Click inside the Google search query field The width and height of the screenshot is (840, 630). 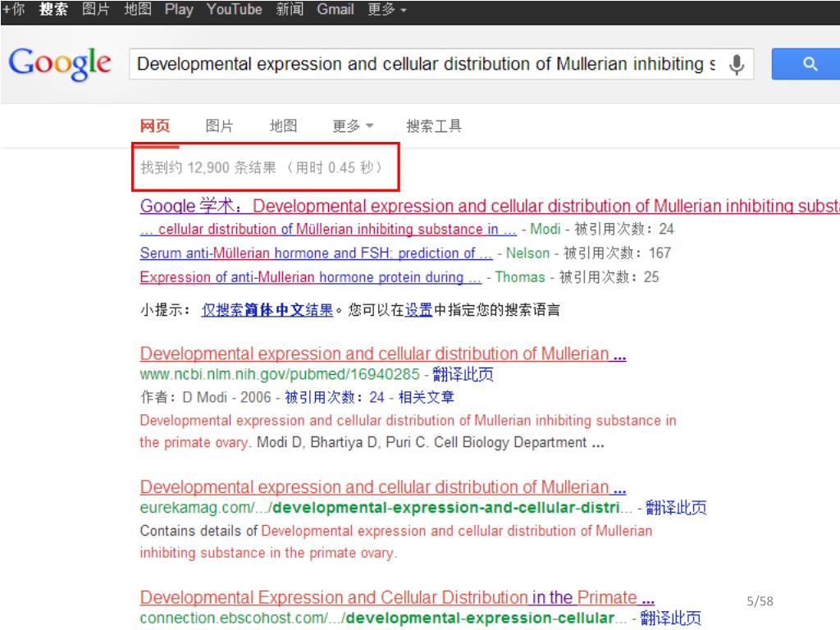tap(426, 64)
